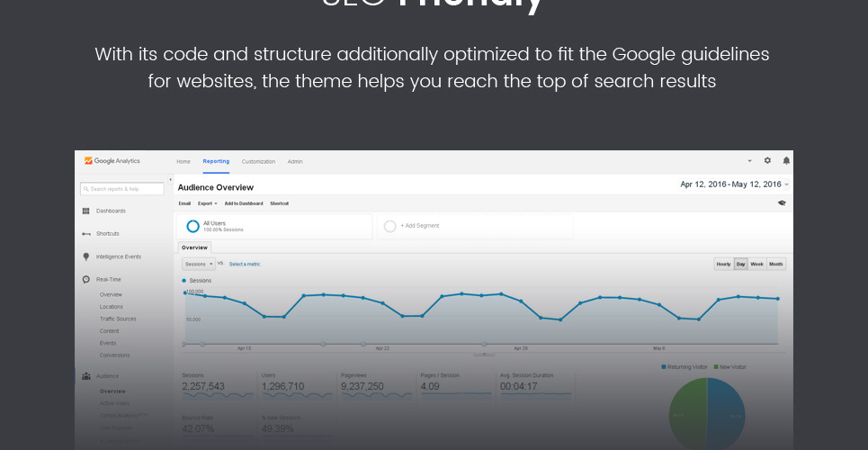Open the Sessions metric dropdown

pyautogui.click(x=198, y=264)
